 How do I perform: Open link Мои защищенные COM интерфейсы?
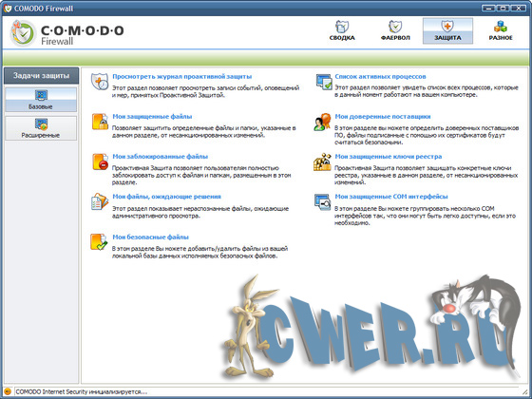391,197
